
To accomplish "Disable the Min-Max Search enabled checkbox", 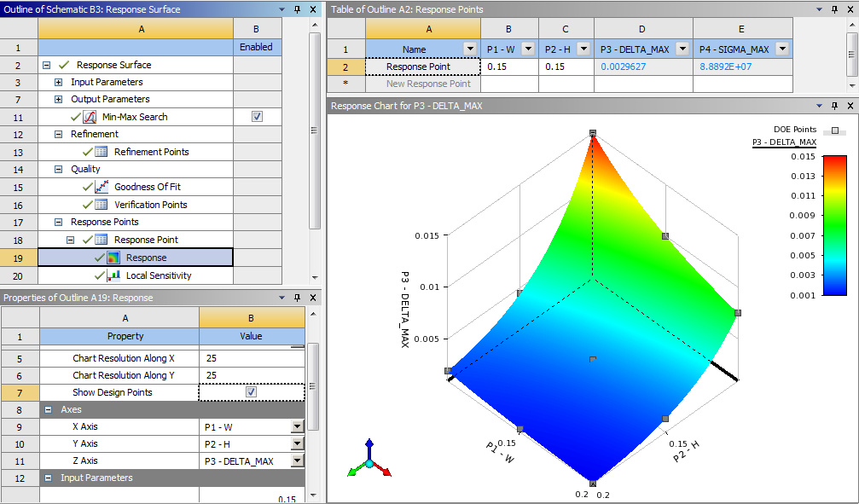I will pyautogui.click(x=258, y=117).
